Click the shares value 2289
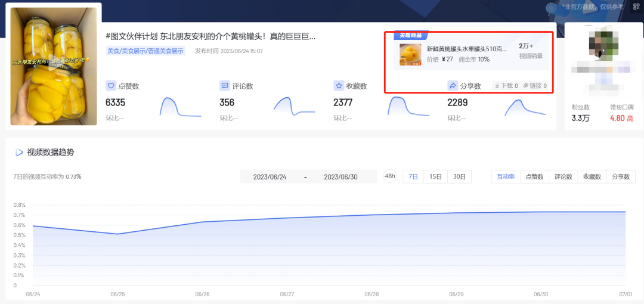The height and width of the screenshot is (304, 644). coord(457,103)
